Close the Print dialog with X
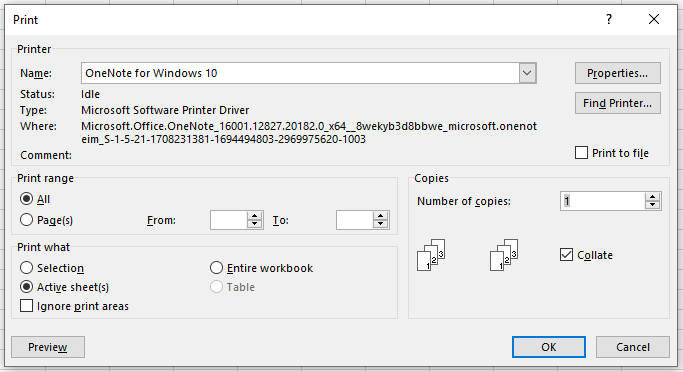 coord(654,19)
